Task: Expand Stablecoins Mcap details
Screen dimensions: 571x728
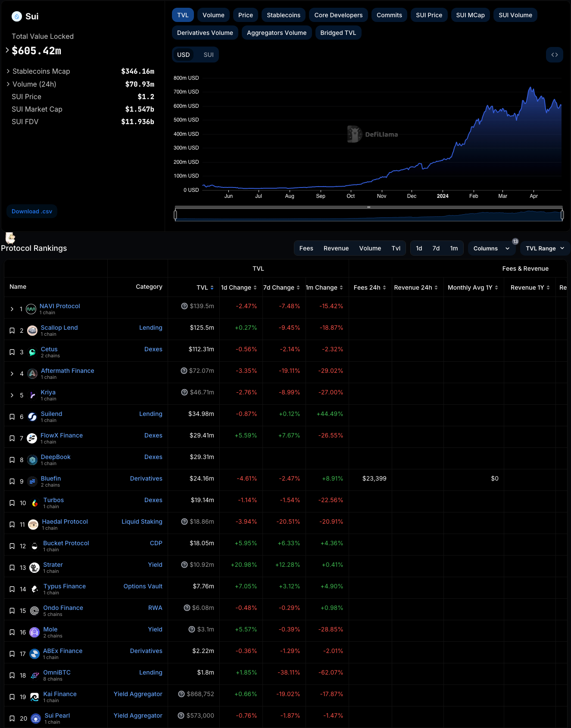Action: tap(8, 71)
